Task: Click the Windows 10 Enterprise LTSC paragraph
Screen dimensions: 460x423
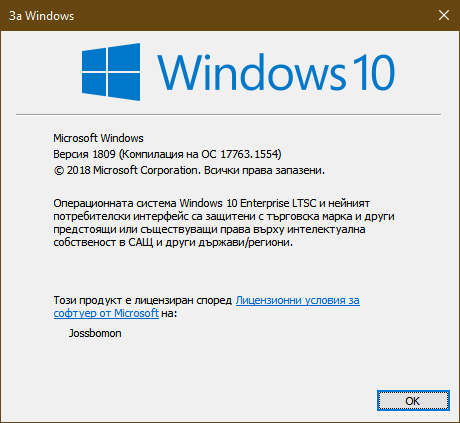Action: 224,223
